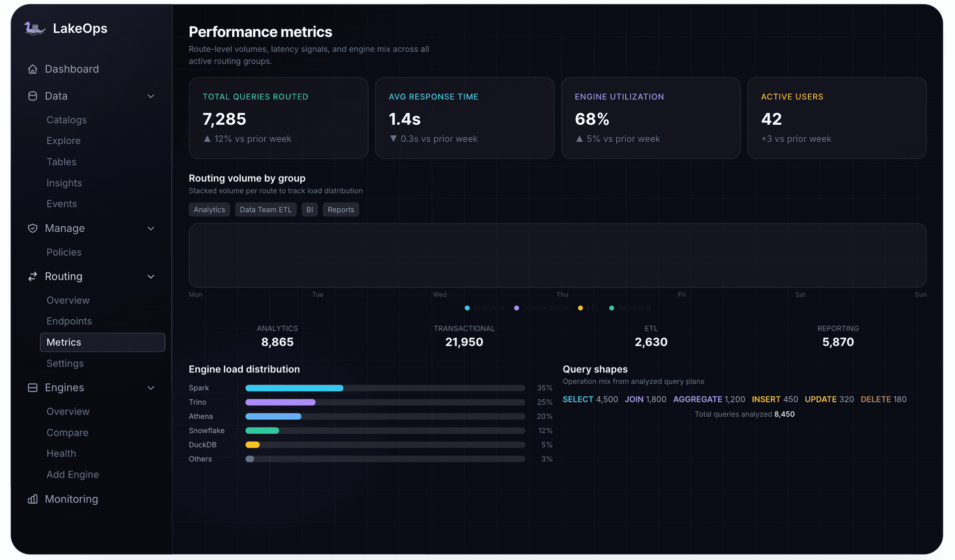Image resolution: width=955 pixels, height=560 pixels.
Task: Click the Monitoring bar chart icon
Action: click(x=33, y=499)
